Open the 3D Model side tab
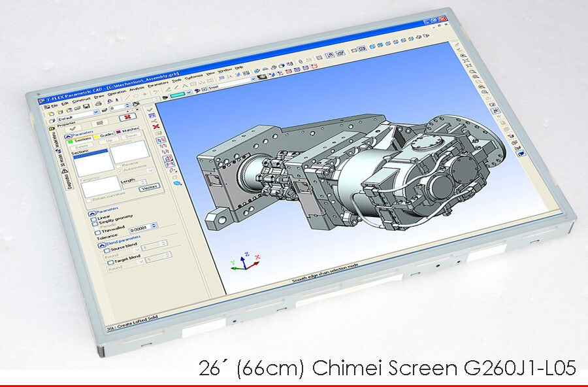Viewport: 588px width, 387px height. (60, 158)
